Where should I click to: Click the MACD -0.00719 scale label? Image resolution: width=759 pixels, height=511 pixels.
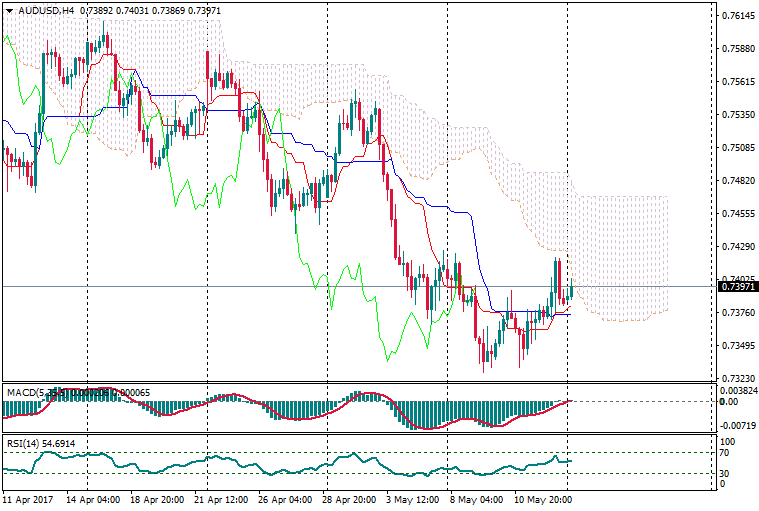(x=738, y=426)
